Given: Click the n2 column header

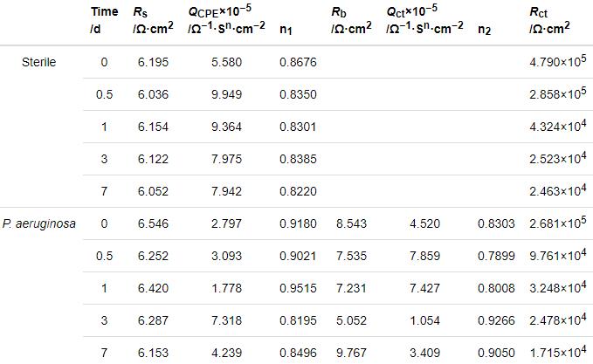Looking at the screenshot, I should [485, 29].
